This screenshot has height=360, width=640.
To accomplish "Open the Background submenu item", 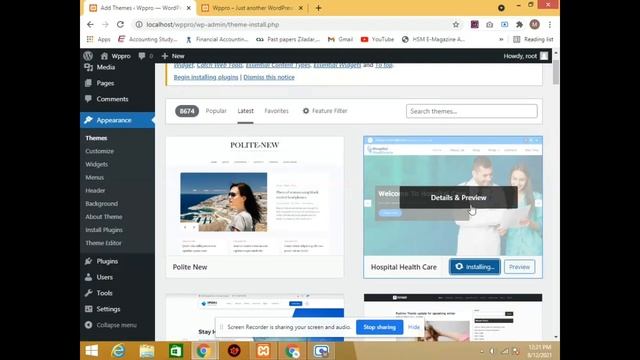I will point(102,203).
